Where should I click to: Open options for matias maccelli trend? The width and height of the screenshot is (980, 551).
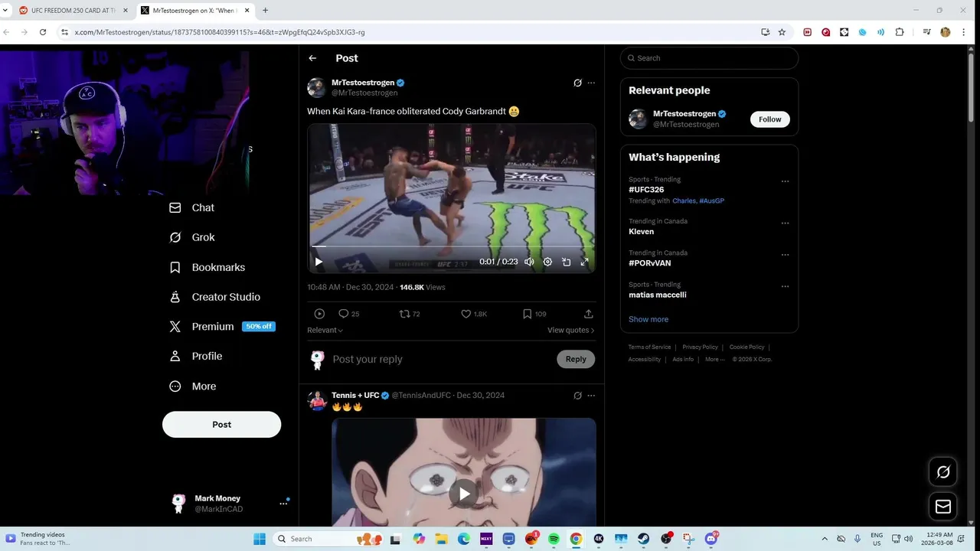[785, 286]
